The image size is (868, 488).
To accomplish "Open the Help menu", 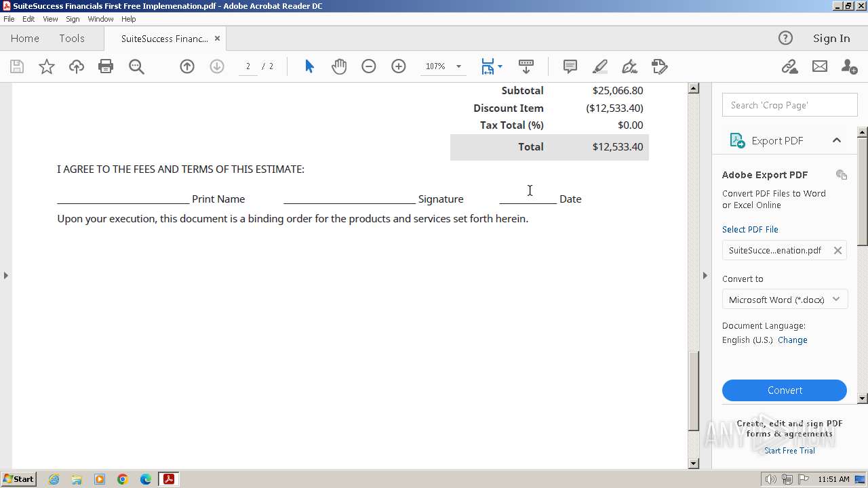I will click(129, 19).
